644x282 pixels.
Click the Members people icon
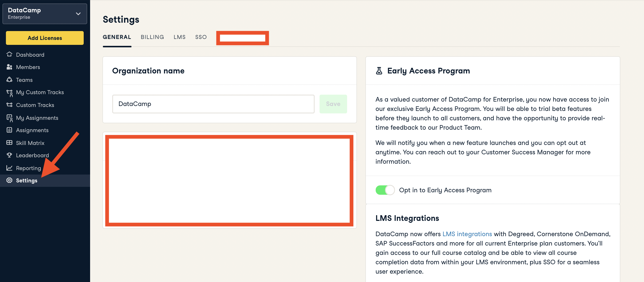9,67
